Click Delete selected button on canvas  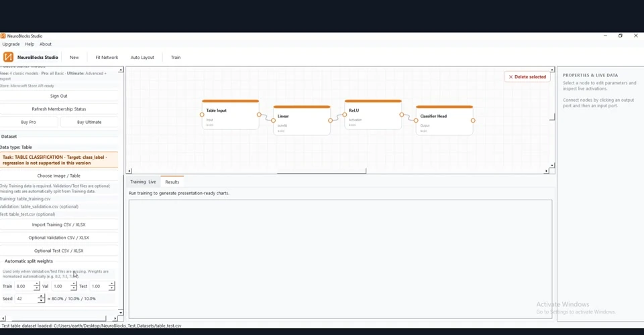click(527, 76)
